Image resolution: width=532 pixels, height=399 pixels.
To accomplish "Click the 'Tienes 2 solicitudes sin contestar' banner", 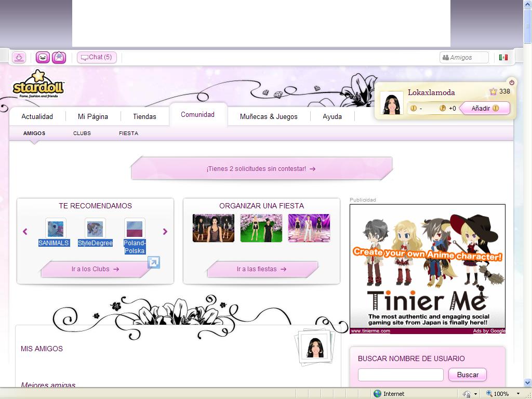I will pyautogui.click(x=261, y=169).
